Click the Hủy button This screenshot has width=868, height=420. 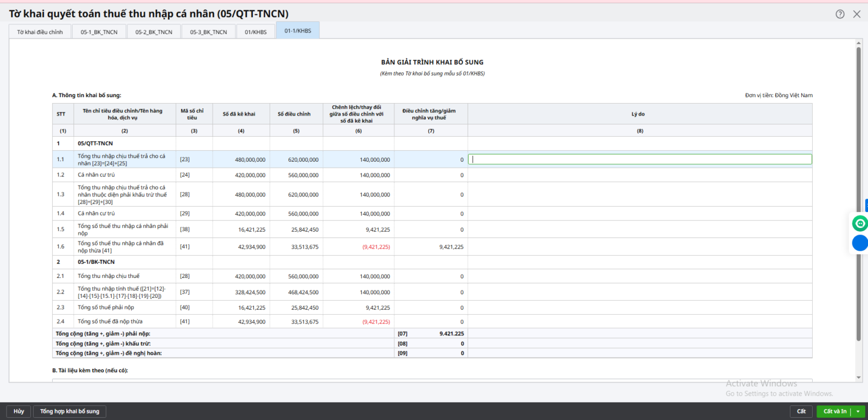point(19,411)
